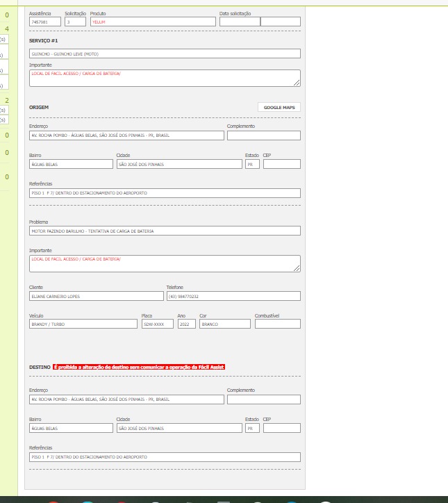This screenshot has width=448, height=503.
Task: Click the Veículo field showing Brandy / Turbo
Action: (83, 324)
